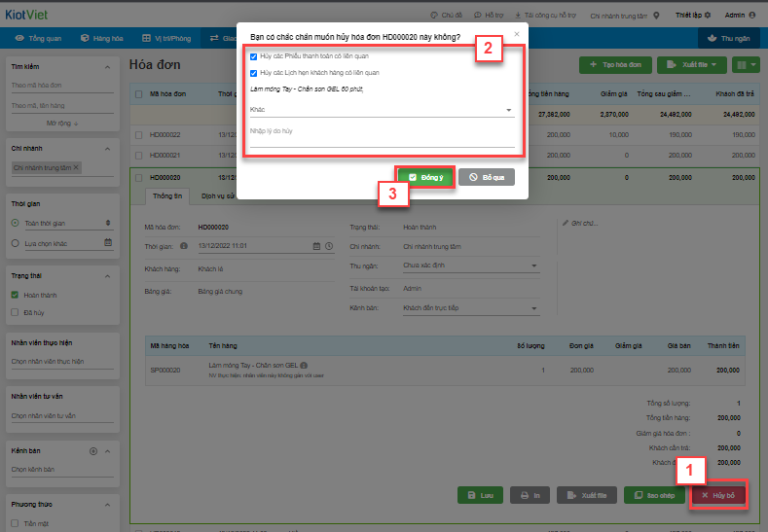The height and width of the screenshot is (532, 768).
Task: Click the plus icon in Kênh bán panel
Action: click(x=93, y=451)
